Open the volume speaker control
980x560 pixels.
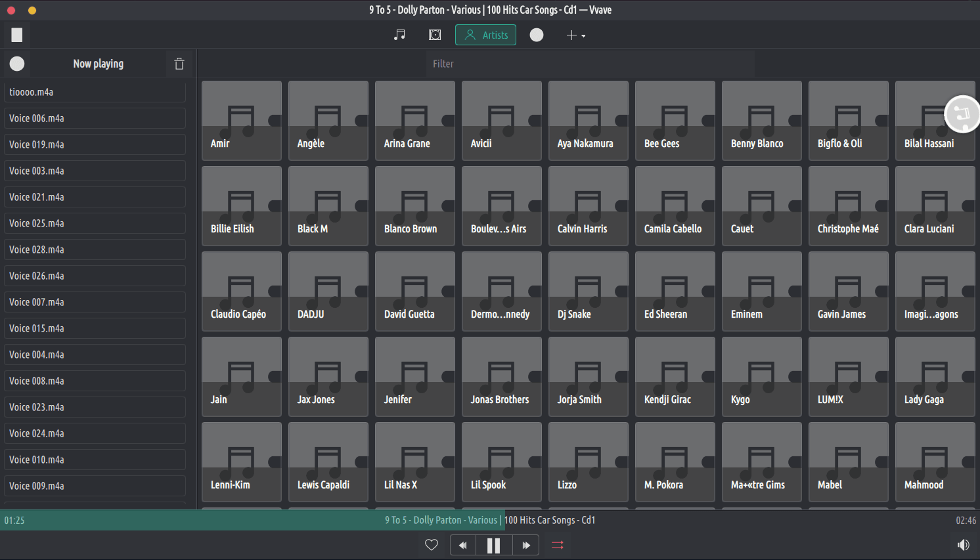click(x=963, y=545)
